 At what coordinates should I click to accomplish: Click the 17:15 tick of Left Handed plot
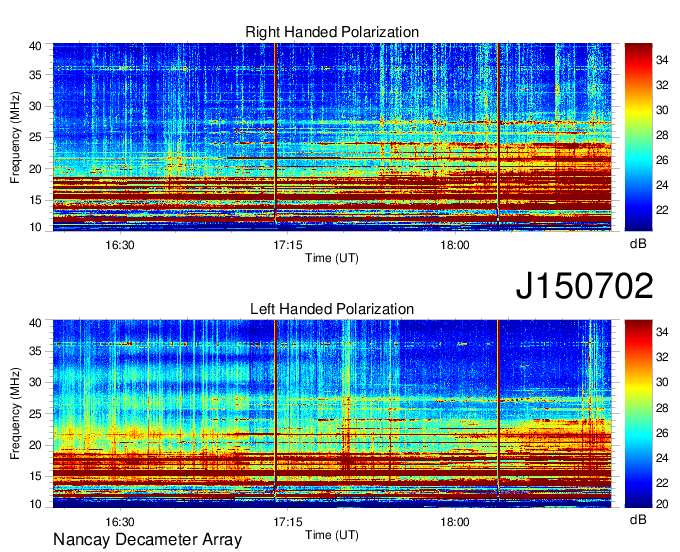click(288, 522)
